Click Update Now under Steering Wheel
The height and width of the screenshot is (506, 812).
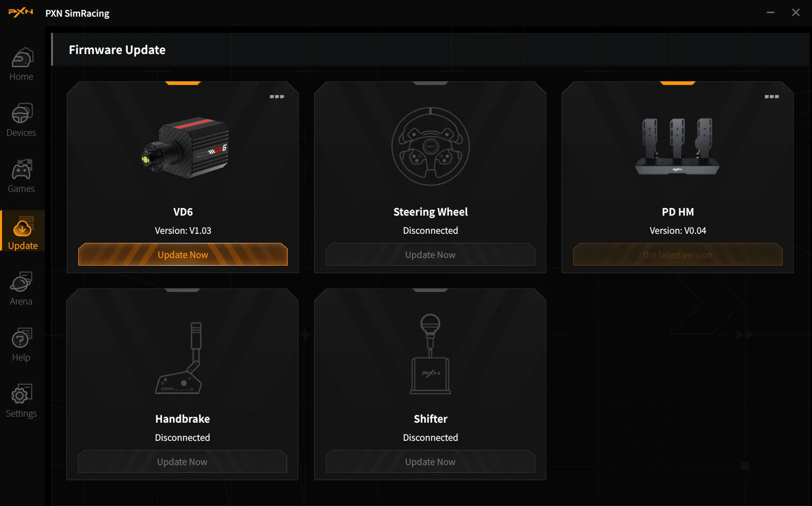pyautogui.click(x=430, y=255)
